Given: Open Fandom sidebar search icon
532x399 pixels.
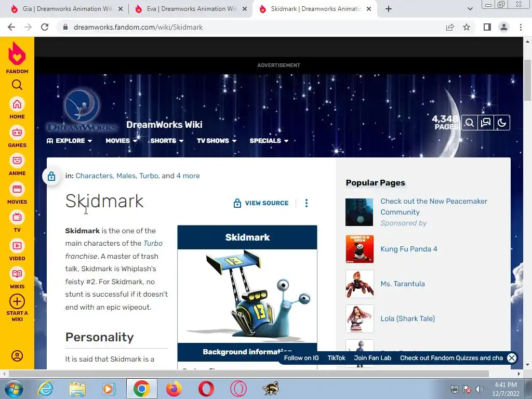Looking at the screenshot, I should 17,85.
